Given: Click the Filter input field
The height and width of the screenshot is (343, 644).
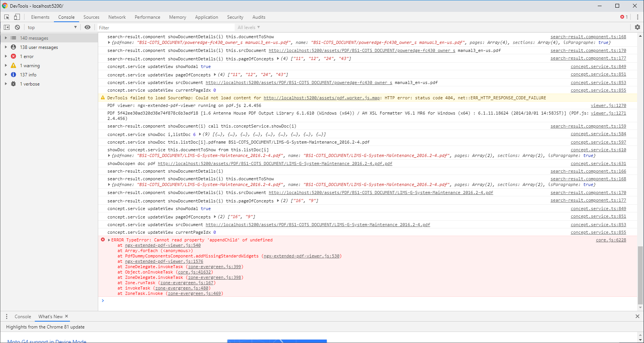Looking at the screenshot, I should point(166,28).
